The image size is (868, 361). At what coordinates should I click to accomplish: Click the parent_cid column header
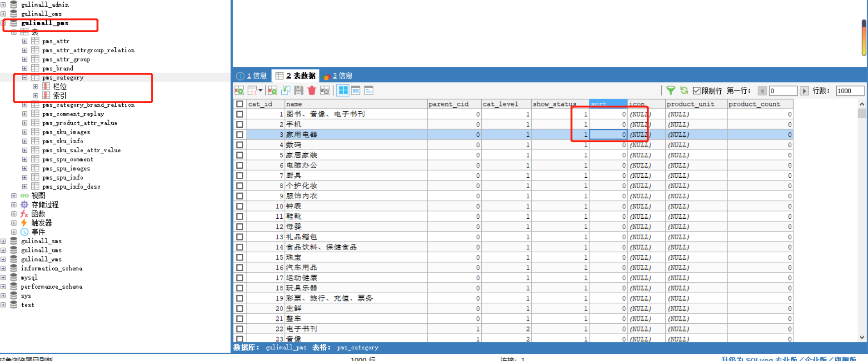point(454,104)
